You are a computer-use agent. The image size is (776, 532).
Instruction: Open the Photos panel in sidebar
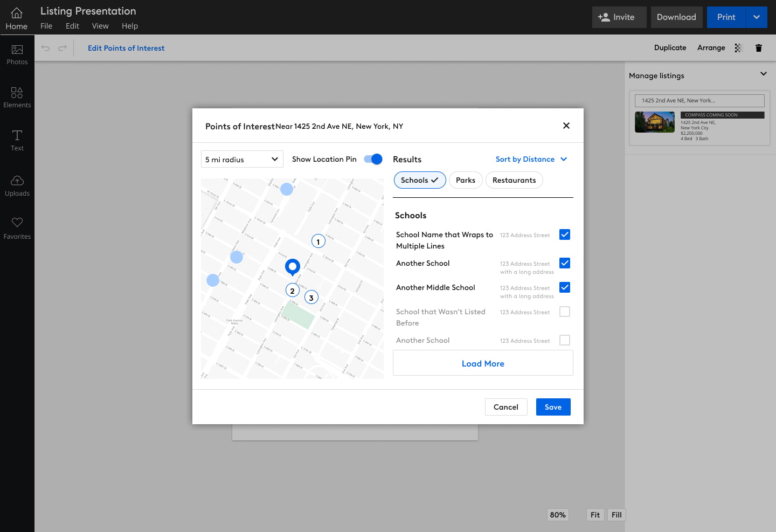point(17,54)
